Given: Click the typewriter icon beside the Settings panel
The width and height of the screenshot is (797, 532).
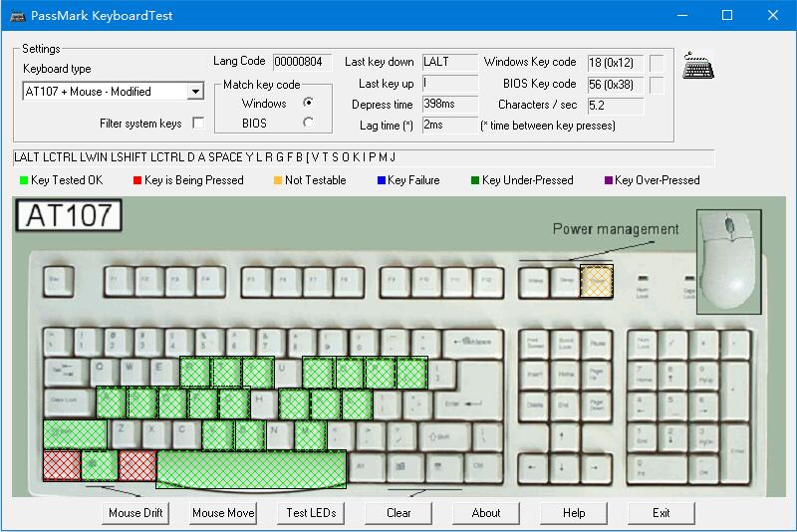Looking at the screenshot, I should click(x=698, y=66).
